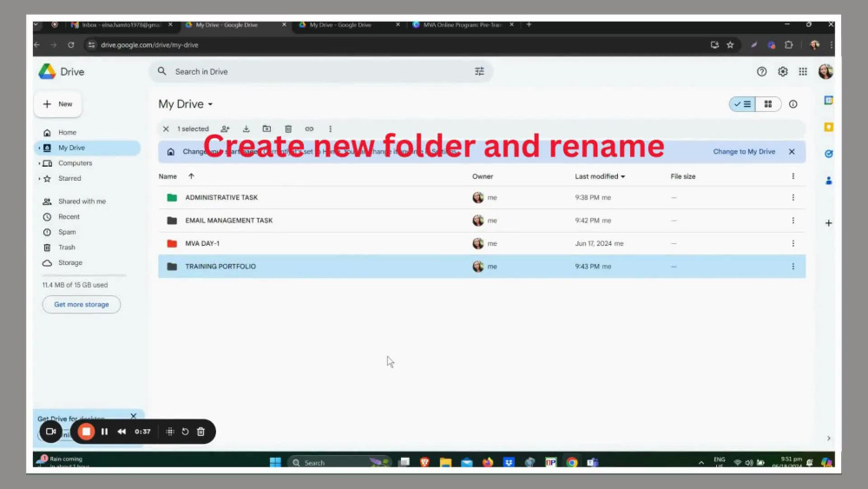This screenshot has width=868, height=489.
Task: Go to Home in sidebar
Action: tap(68, 133)
